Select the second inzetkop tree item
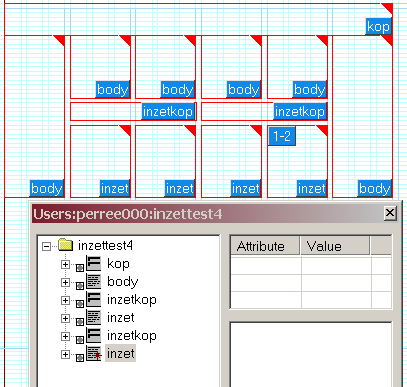This screenshot has height=387, width=407. pyautogui.click(x=132, y=336)
